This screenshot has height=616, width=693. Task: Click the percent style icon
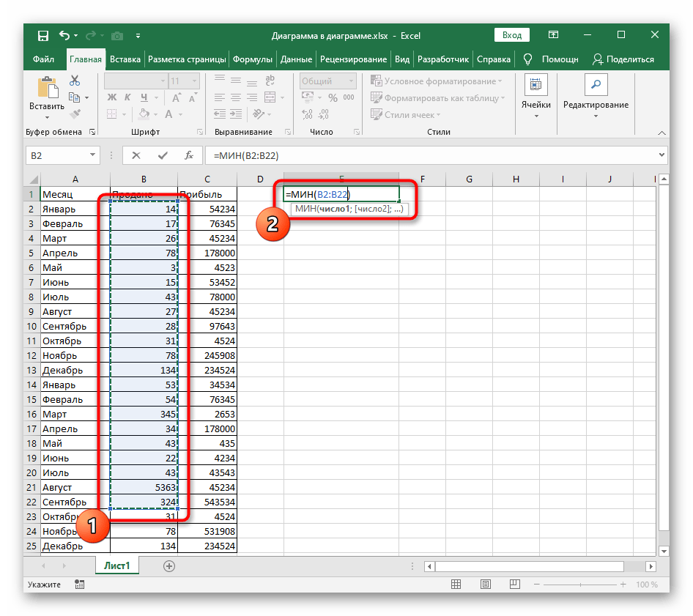click(x=333, y=97)
